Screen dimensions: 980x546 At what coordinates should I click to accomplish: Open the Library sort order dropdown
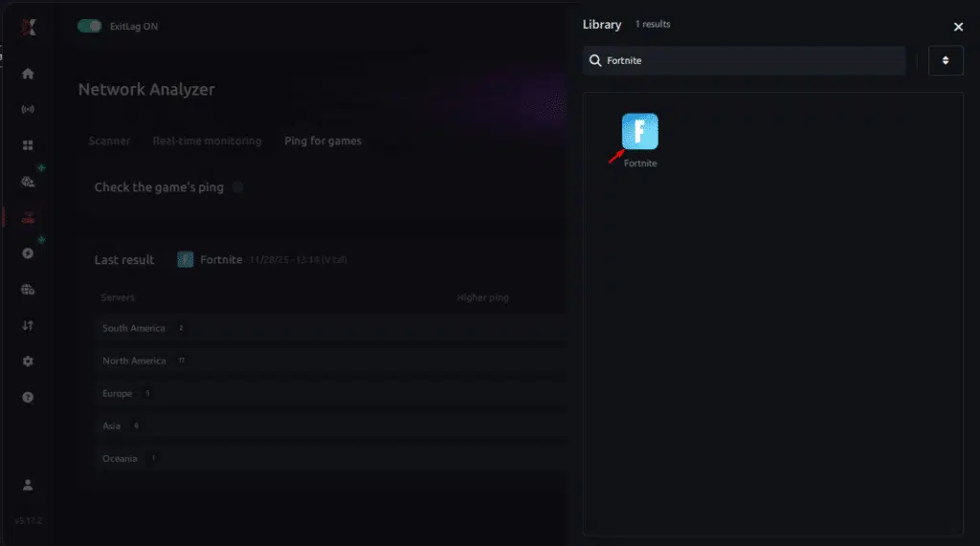tap(946, 60)
